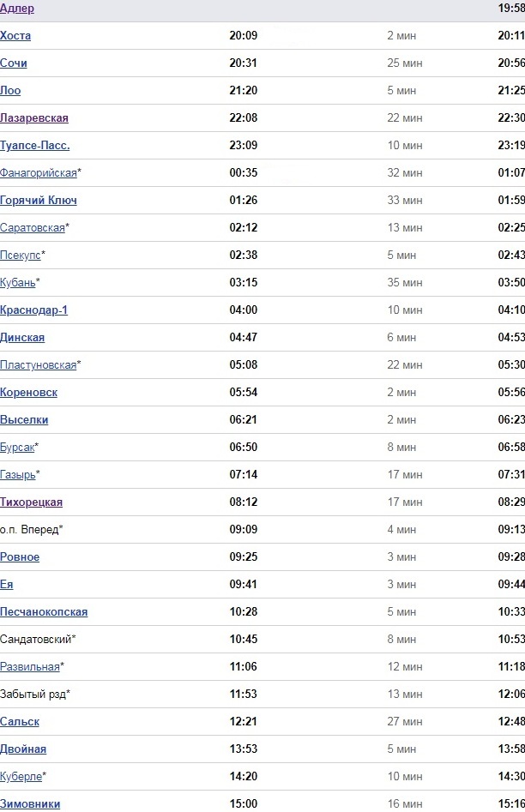Viewport: 525px width, 812px height.
Task: Open the Песчанокопская station link
Action: coord(44,612)
